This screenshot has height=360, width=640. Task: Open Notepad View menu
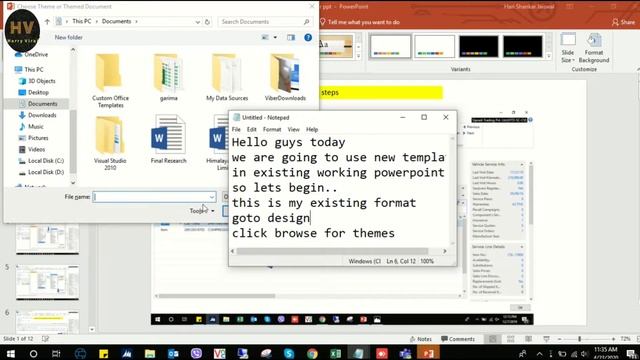293,129
